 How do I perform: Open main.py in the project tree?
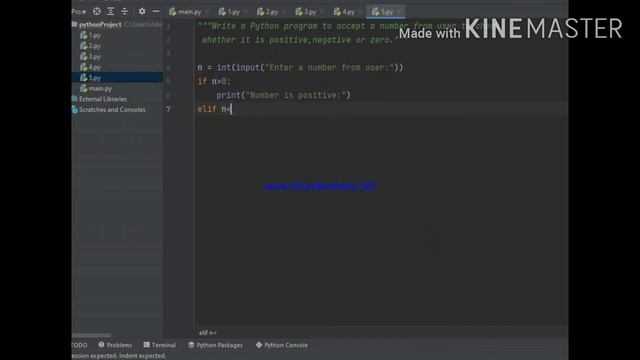click(100, 88)
